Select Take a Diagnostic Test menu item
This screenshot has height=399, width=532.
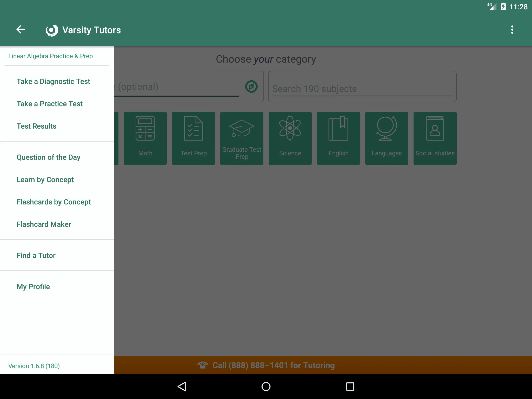point(54,82)
